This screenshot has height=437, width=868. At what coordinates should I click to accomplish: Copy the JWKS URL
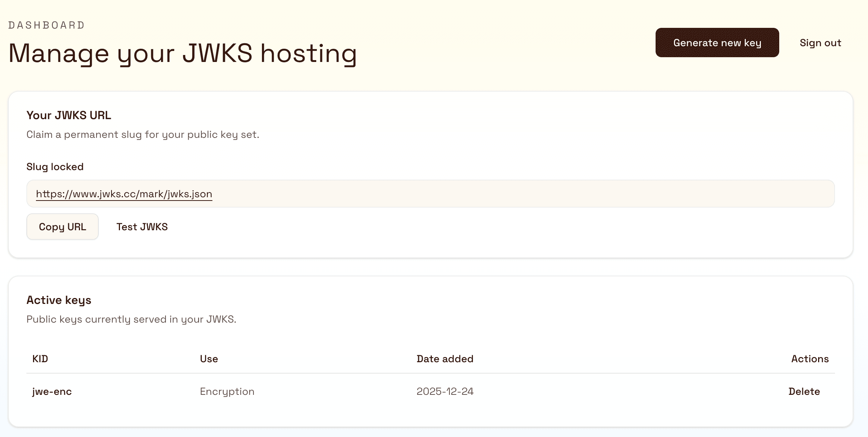coord(62,227)
